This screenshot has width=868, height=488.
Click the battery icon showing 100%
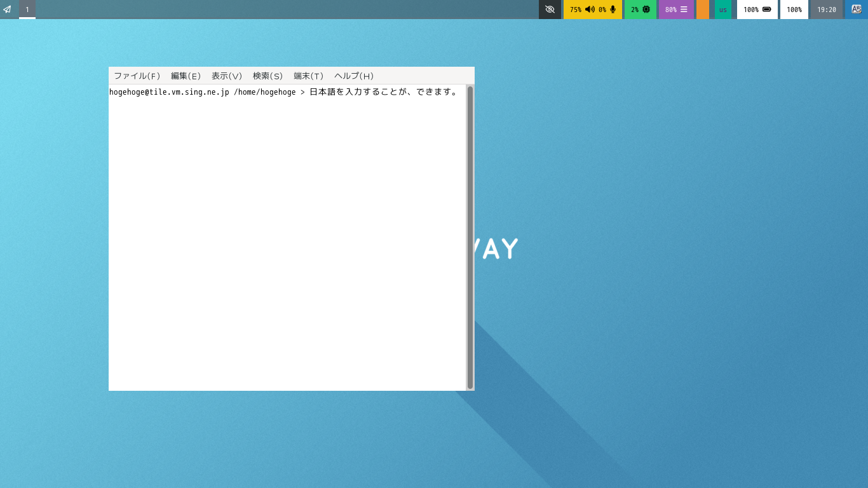766,10
